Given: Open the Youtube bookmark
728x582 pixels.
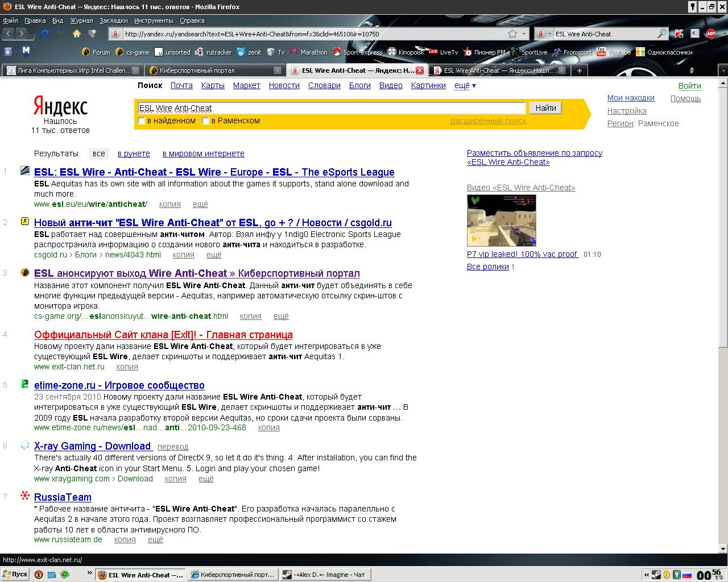Looking at the screenshot, I should [614, 52].
